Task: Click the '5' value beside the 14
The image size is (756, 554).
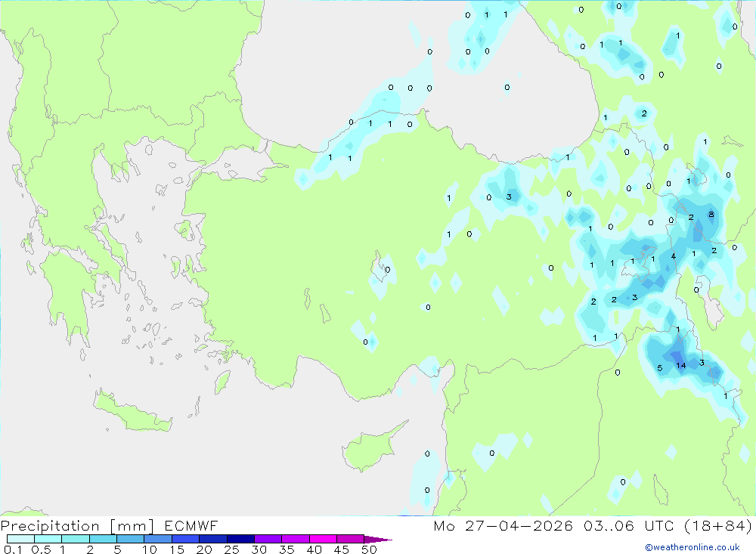Action: pos(659,368)
